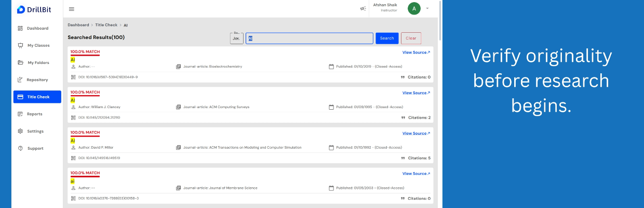Click the highlighted AI title of William J. Clancey result
The height and width of the screenshot is (208, 644).
(x=73, y=100)
